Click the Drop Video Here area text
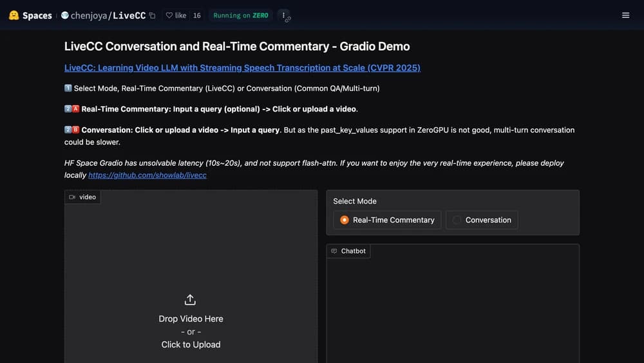Screen dimensions: 644x363 [x=191, y=319]
